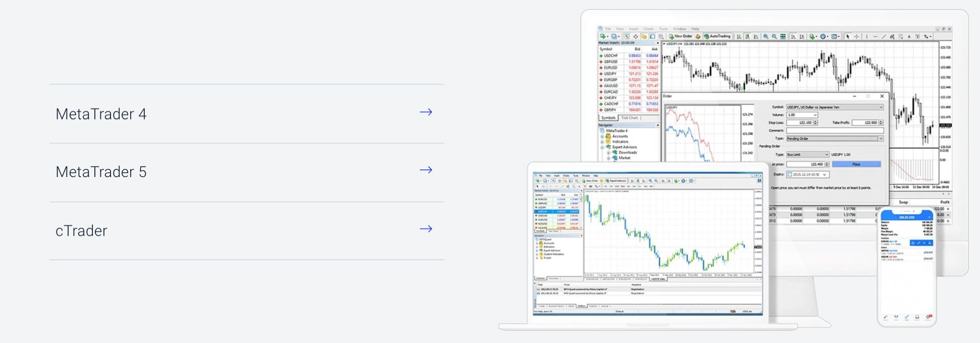Click Tile Windows grid icon on monitor toolbar

[x=783, y=36]
